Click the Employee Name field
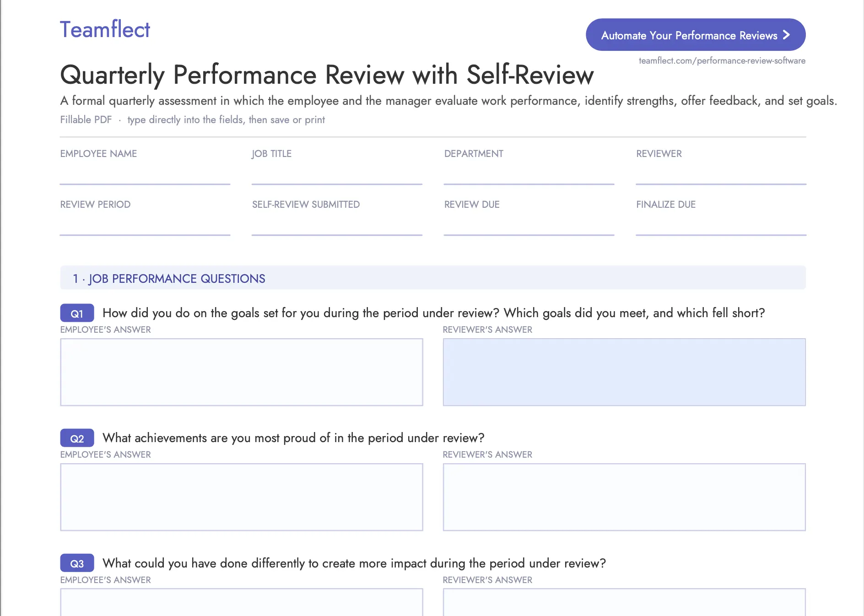This screenshot has width=864, height=616. [x=145, y=174]
